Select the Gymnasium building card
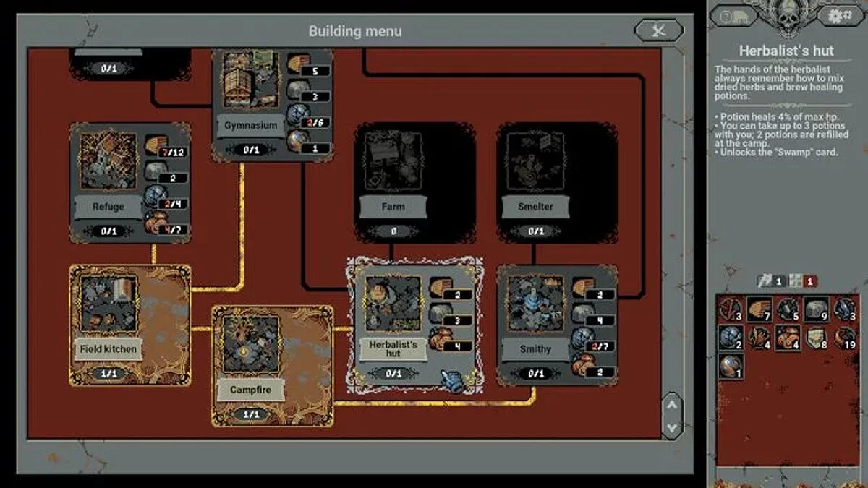This screenshot has height=488, width=868. 273,105
